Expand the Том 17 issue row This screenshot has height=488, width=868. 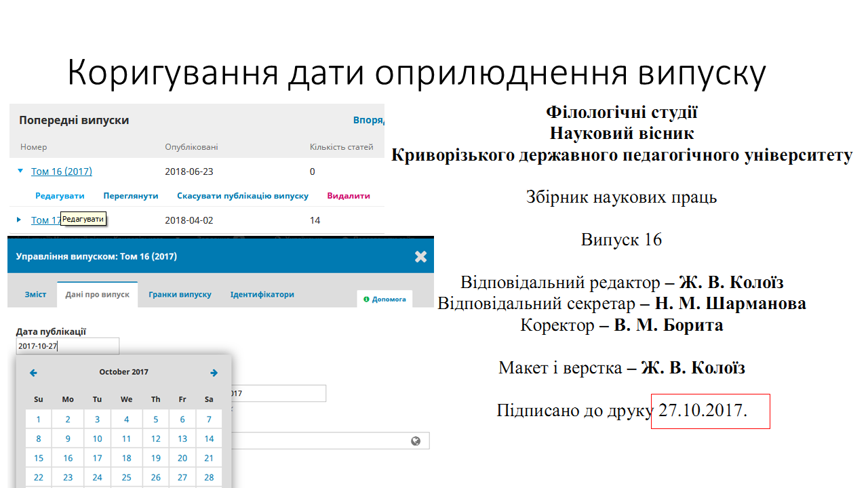coord(20,220)
